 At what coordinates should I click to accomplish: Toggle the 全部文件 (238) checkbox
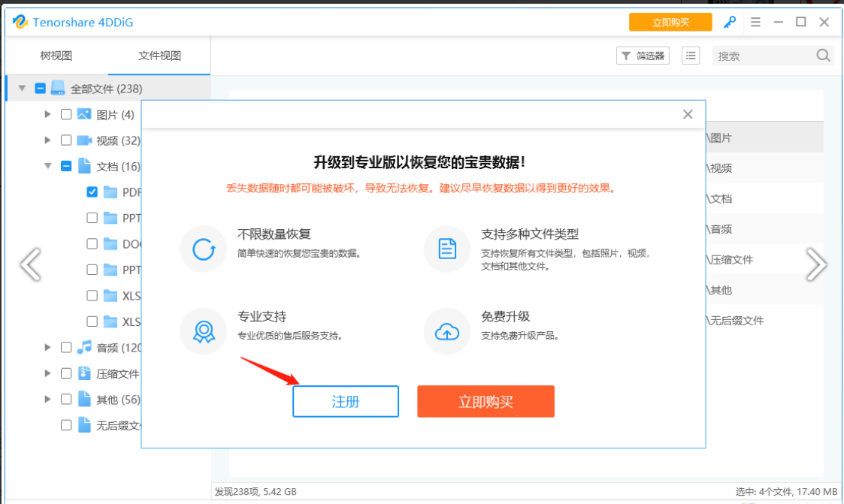[40, 88]
